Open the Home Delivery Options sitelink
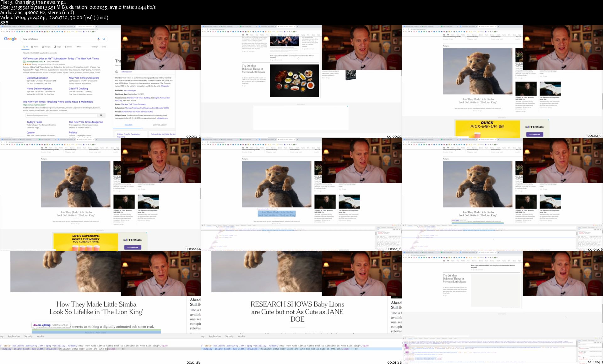The height and width of the screenshot is (364, 603). click(x=39, y=88)
